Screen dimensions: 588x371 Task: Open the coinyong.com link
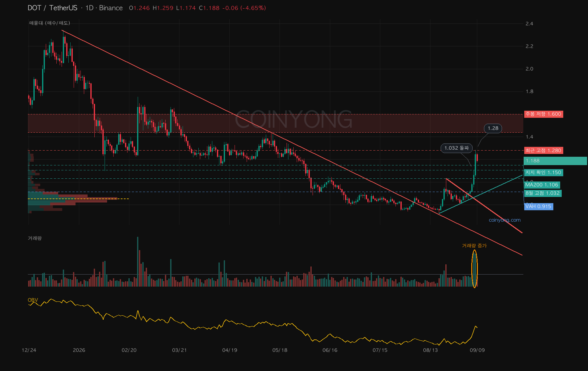tap(504, 220)
